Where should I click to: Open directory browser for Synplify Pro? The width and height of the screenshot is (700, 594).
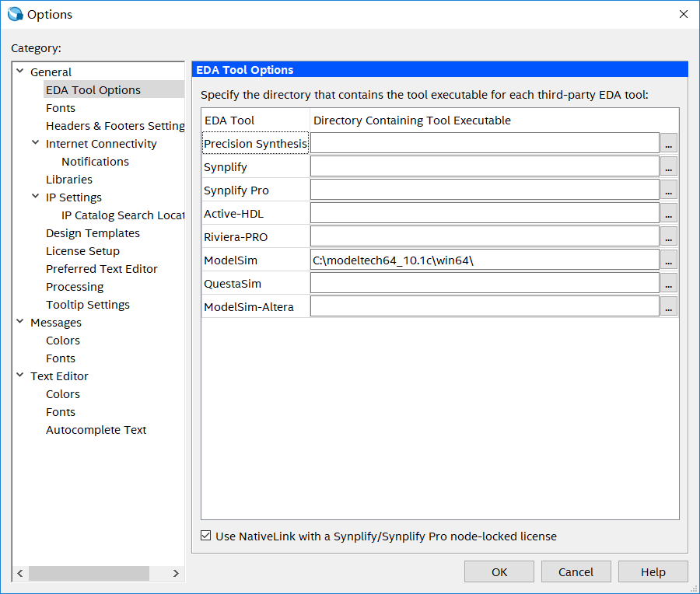point(668,190)
